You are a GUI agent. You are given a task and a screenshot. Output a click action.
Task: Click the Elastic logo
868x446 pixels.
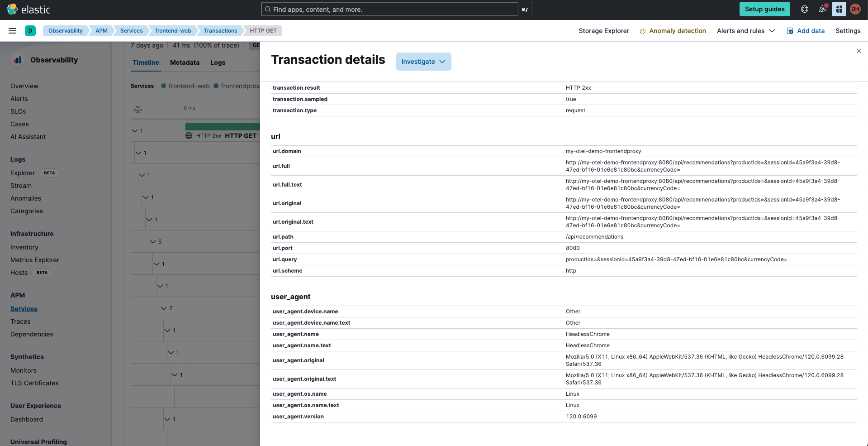tap(28, 9)
